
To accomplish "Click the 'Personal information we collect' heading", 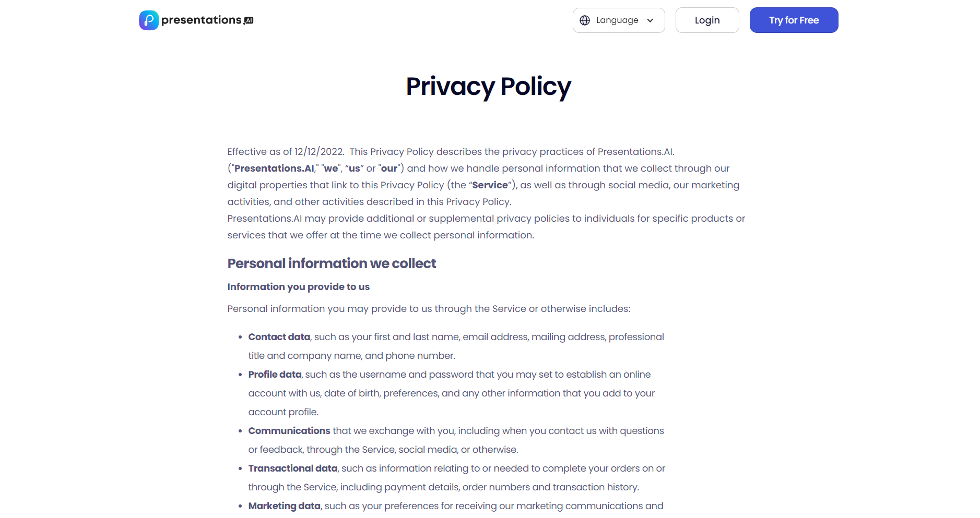I will [332, 263].
